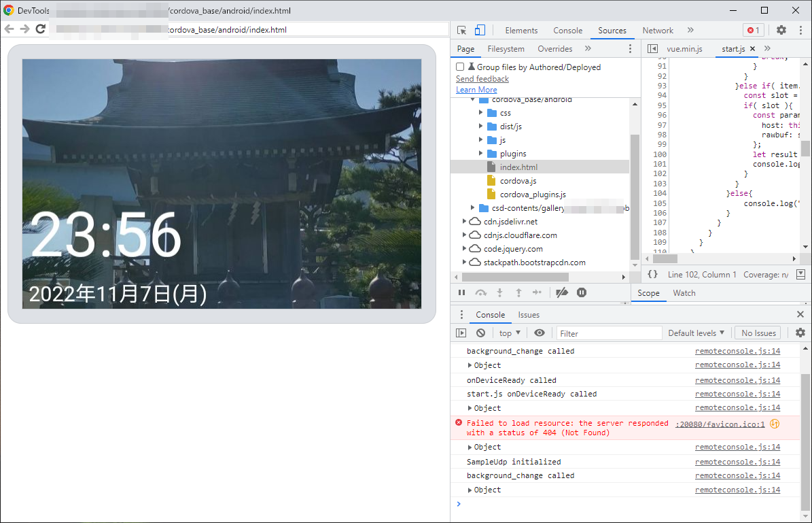This screenshot has width=812, height=523.
Task: Open the DevTools three-dot customize menu
Action: pos(800,30)
